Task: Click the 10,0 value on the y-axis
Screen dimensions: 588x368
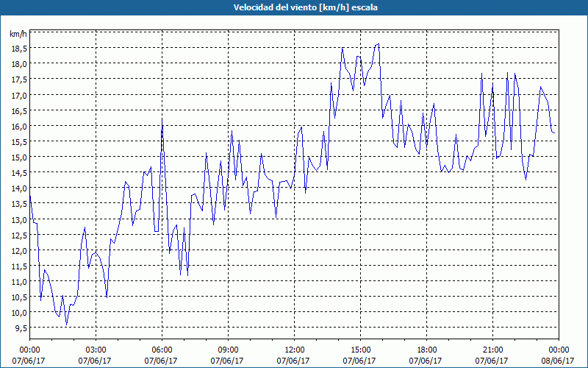Action: [19, 313]
